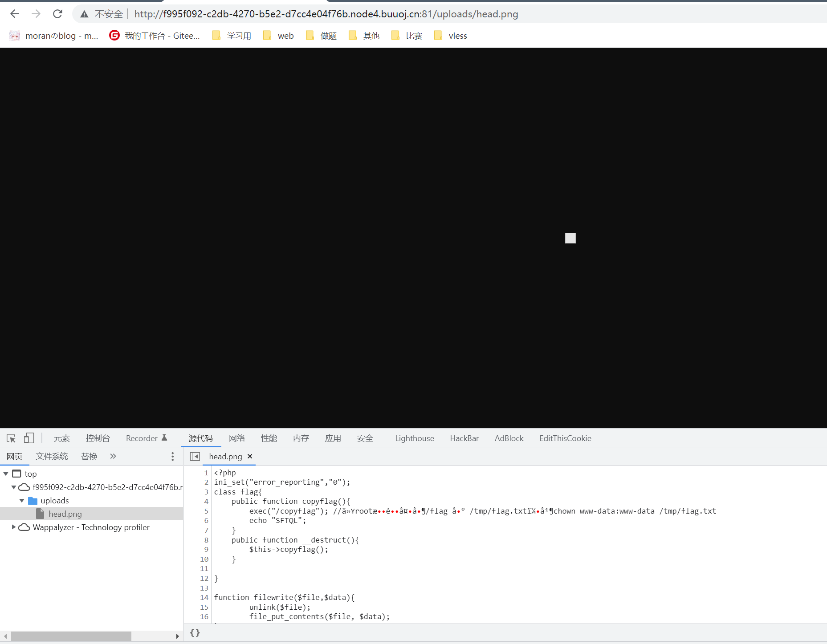The width and height of the screenshot is (827, 644).
Task: Click the 'unlink($file);' code line
Action: [x=280, y=608]
